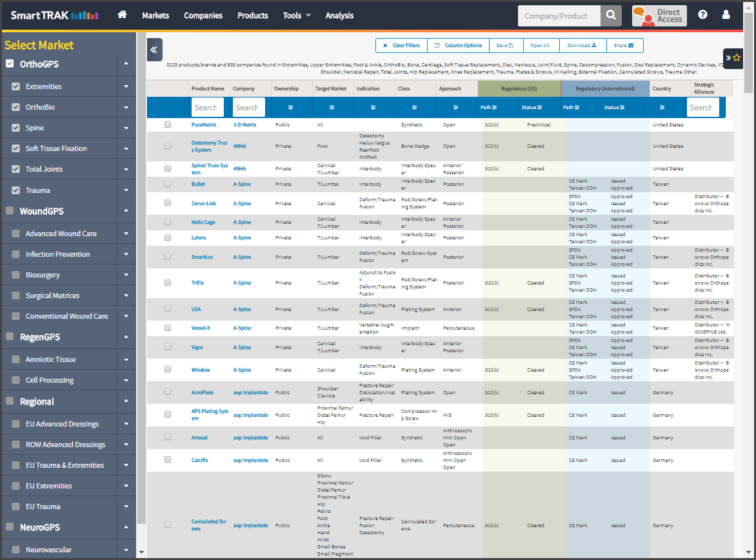This screenshot has height=560, width=756.
Task: Expand the Biosurgery dropdown arrow
Action: (x=126, y=275)
